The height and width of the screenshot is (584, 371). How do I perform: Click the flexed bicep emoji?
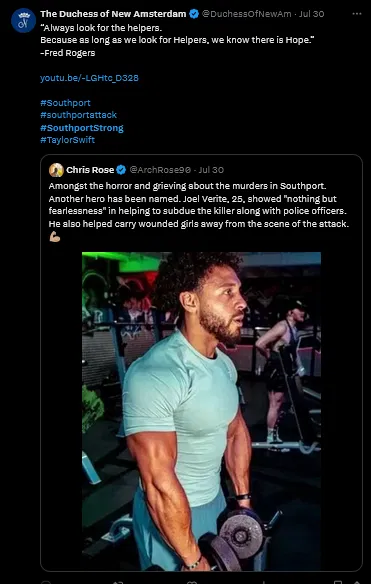54,237
